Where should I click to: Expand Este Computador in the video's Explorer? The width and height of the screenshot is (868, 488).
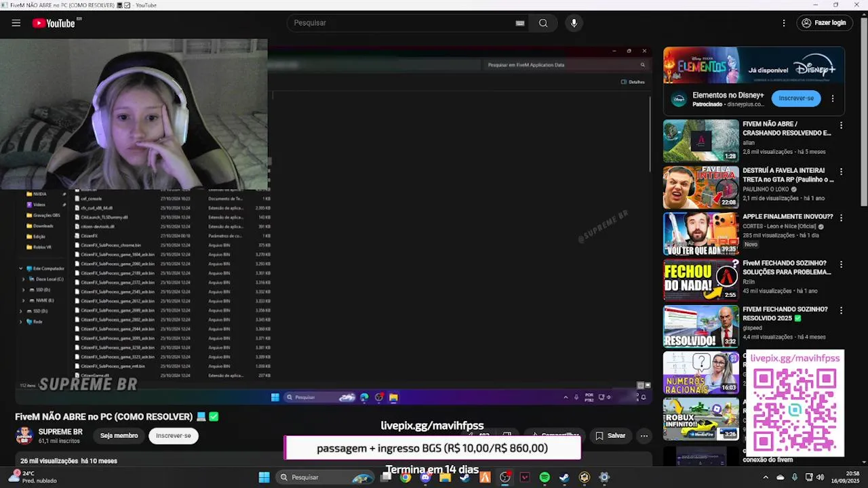(21, 268)
